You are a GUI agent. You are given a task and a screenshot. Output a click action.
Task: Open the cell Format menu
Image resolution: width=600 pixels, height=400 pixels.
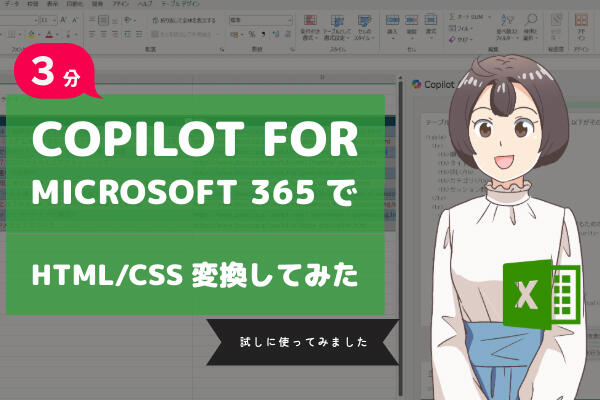[431, 27]
